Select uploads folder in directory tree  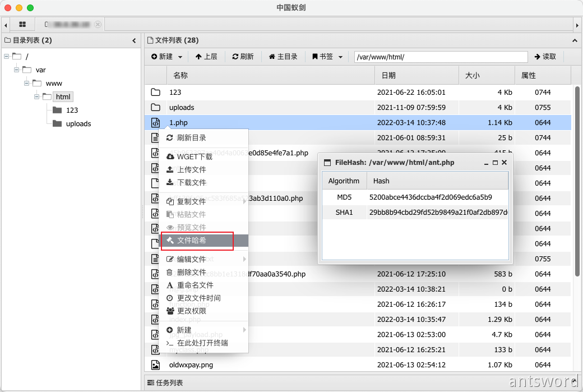coord(78,124)
